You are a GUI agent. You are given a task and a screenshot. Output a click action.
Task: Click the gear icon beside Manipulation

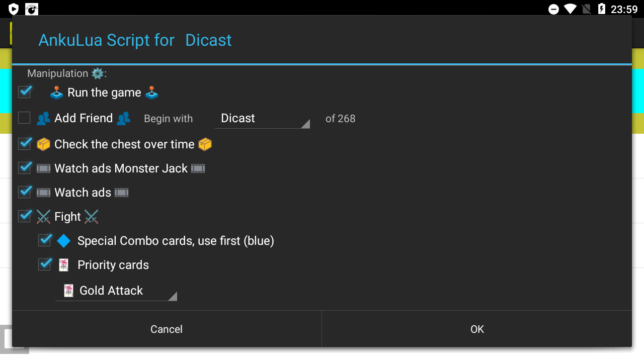[98, 73]
